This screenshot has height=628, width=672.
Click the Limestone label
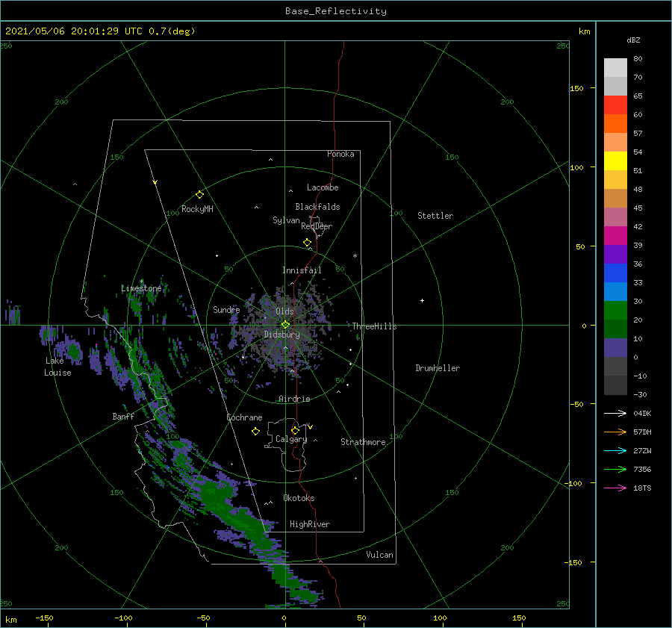141,288
